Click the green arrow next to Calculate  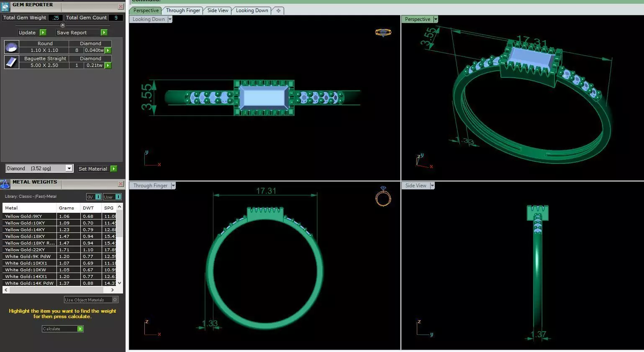[80, 329]
